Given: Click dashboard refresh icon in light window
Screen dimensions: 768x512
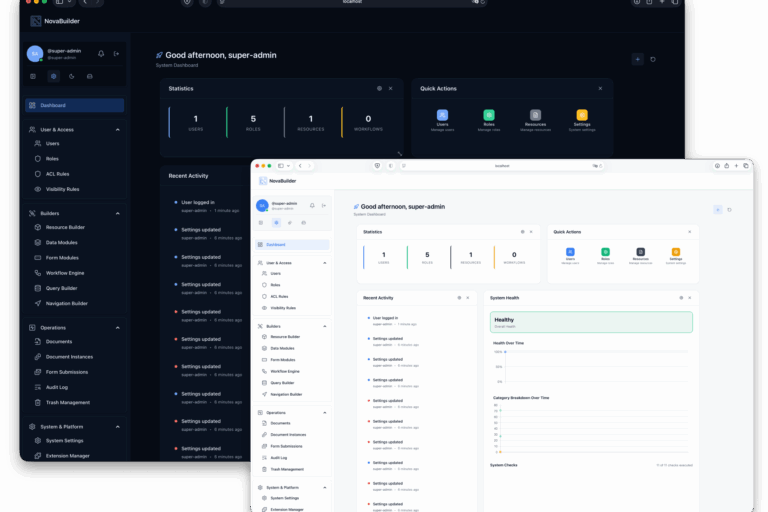Looking at the screenshot, I should point(729,210).
